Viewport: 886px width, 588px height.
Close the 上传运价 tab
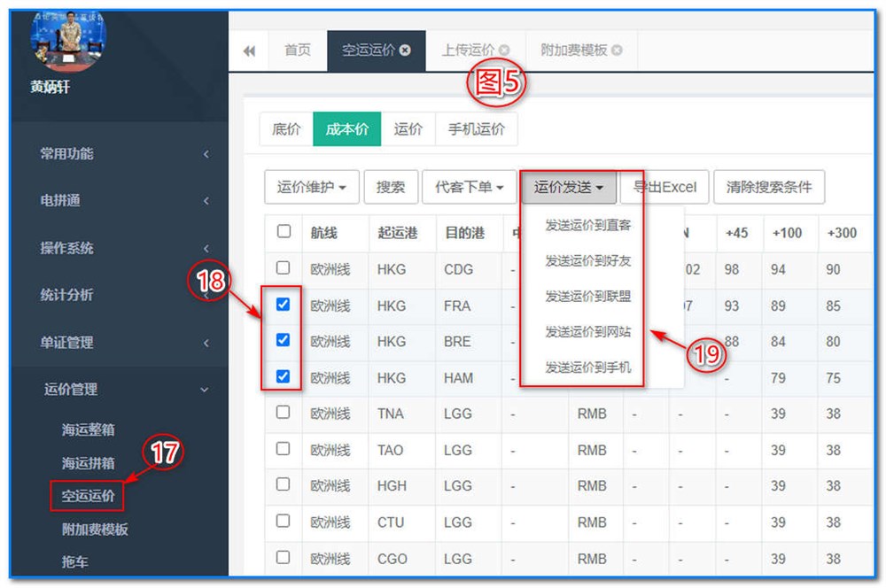505,50
